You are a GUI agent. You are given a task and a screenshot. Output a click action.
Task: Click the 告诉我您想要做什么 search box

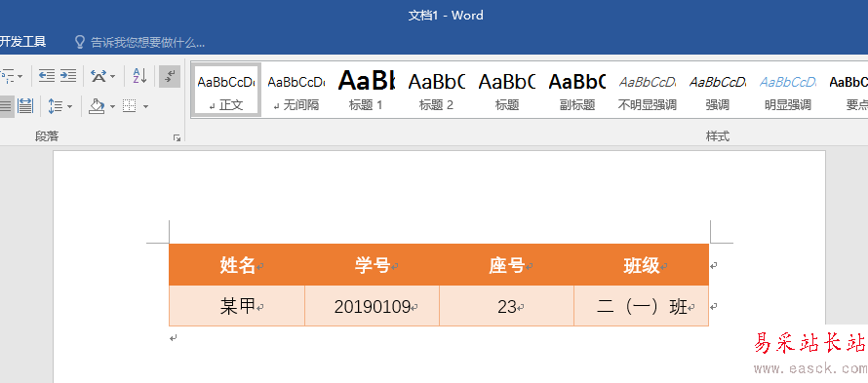(x=147, y=42)
